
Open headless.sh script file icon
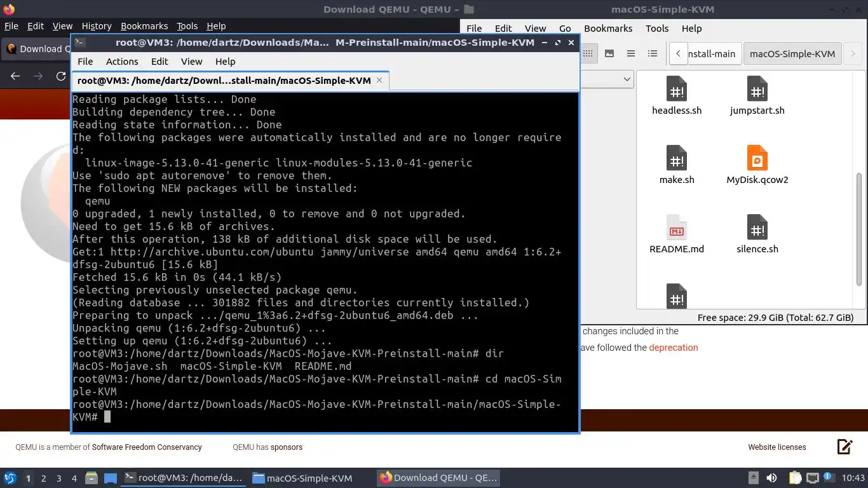(676, 89)
